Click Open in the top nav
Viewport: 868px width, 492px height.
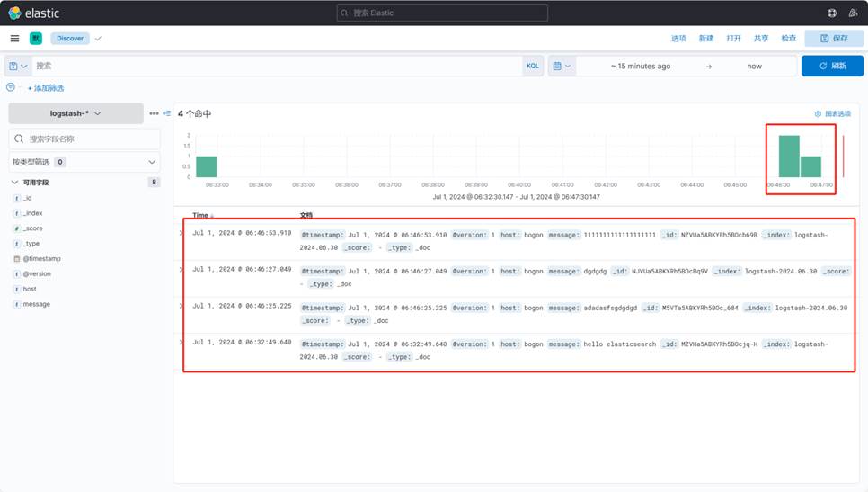733,39
